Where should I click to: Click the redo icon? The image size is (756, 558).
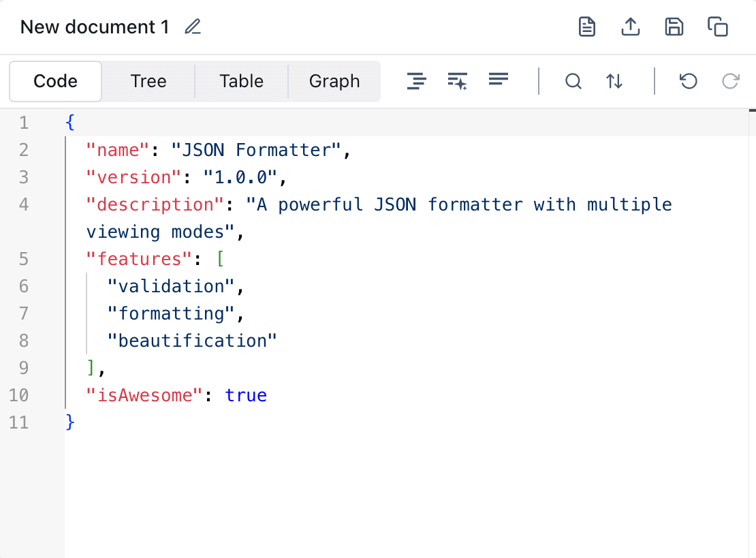click(730, 80)
